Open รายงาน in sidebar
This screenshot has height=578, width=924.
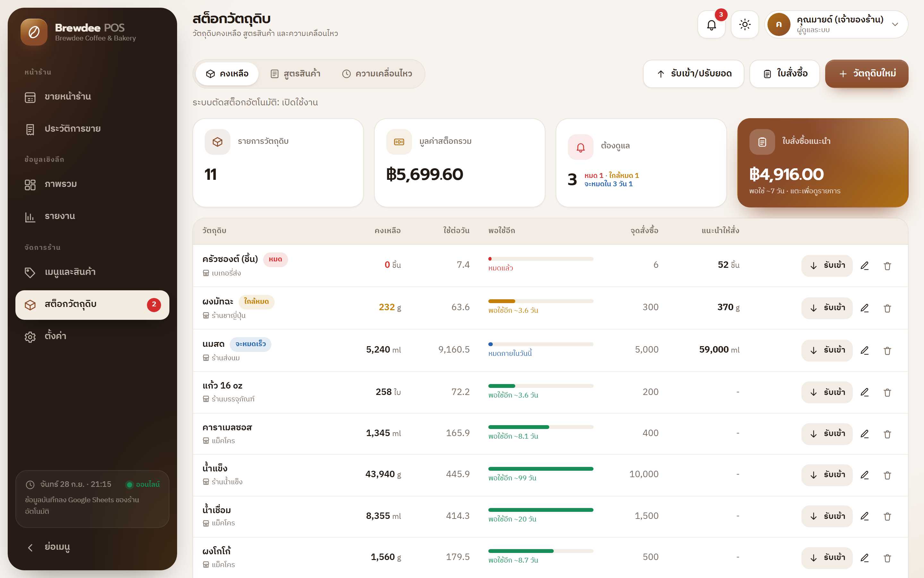pos(92,216)
